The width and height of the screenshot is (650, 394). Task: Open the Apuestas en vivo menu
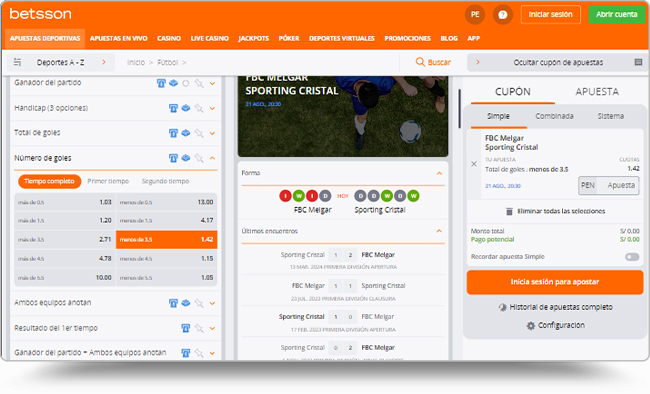tap(119, 38)
